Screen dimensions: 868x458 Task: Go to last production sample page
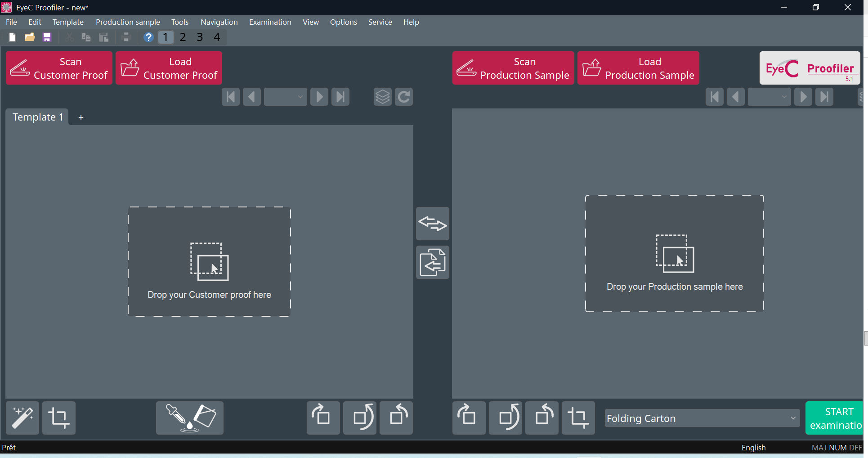pos(824,97)
